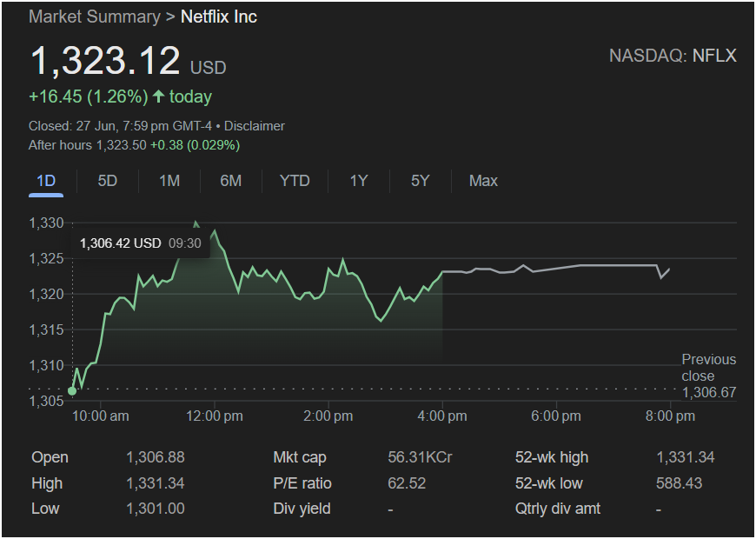
Task: Click the green data point marker on chart
Action: point(72,391)
